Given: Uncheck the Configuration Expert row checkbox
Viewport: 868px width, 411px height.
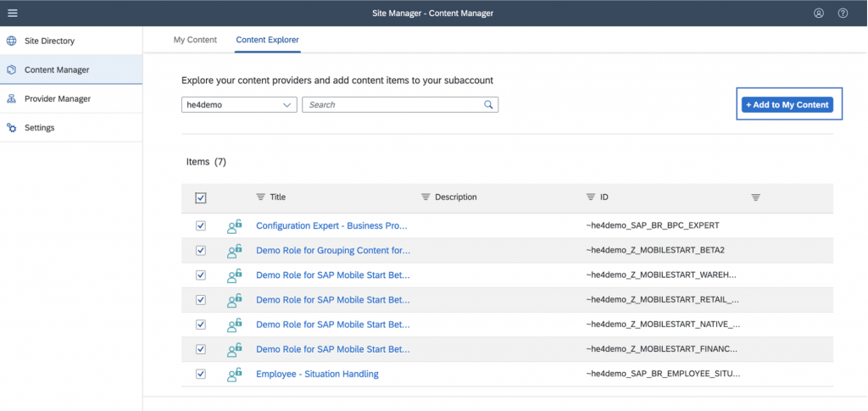Looking at the screenshot, I should (201, 225).
